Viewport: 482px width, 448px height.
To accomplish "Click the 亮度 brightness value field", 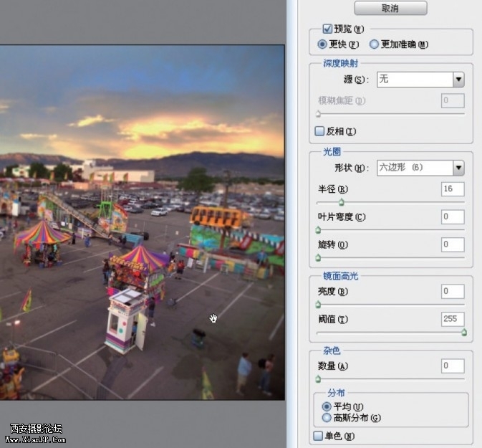I will [x=453, y=292].
